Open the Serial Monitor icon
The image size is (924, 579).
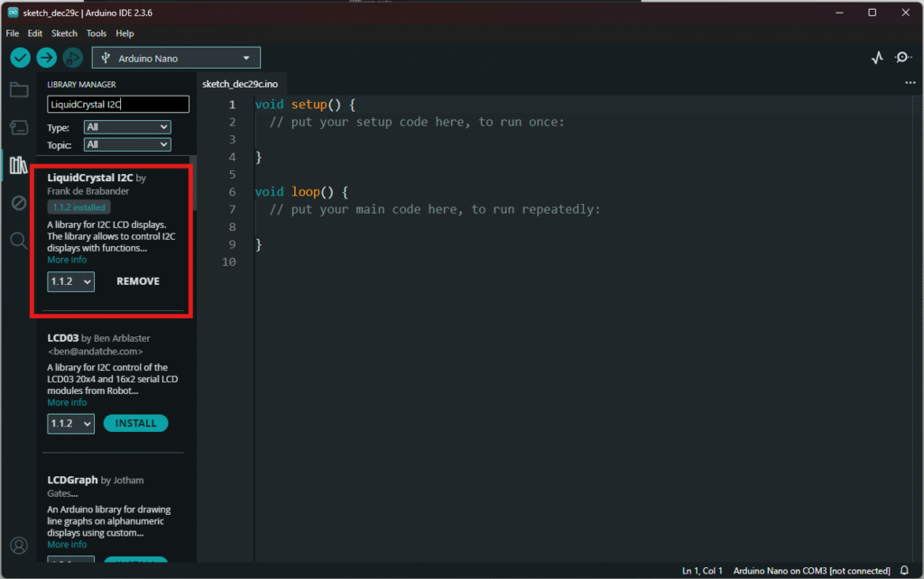(x=903, y=58)
